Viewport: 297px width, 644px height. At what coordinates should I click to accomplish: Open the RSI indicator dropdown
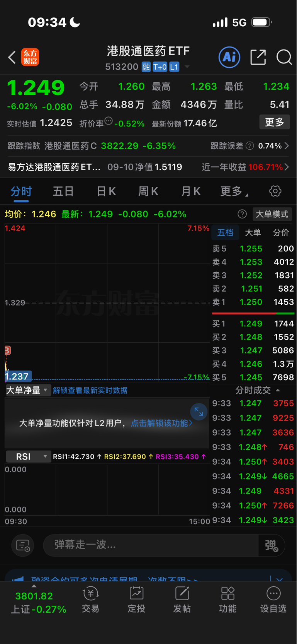coord(28,457)
